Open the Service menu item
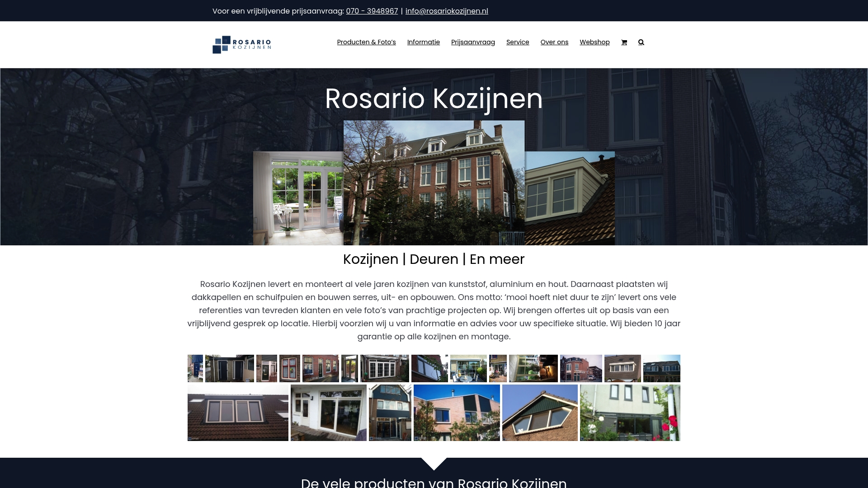868x488 pixels. pyautogui.click(x=518, y=42)
